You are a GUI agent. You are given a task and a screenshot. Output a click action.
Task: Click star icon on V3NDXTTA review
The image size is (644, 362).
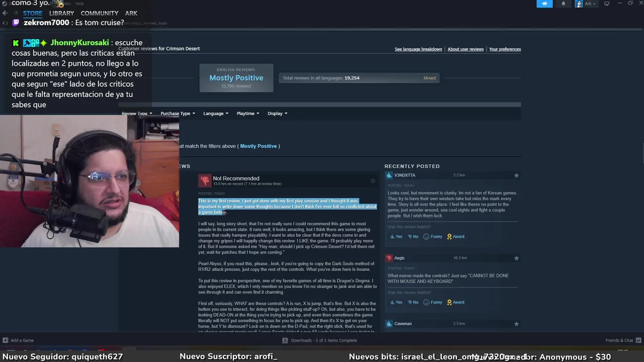[516, 175]
